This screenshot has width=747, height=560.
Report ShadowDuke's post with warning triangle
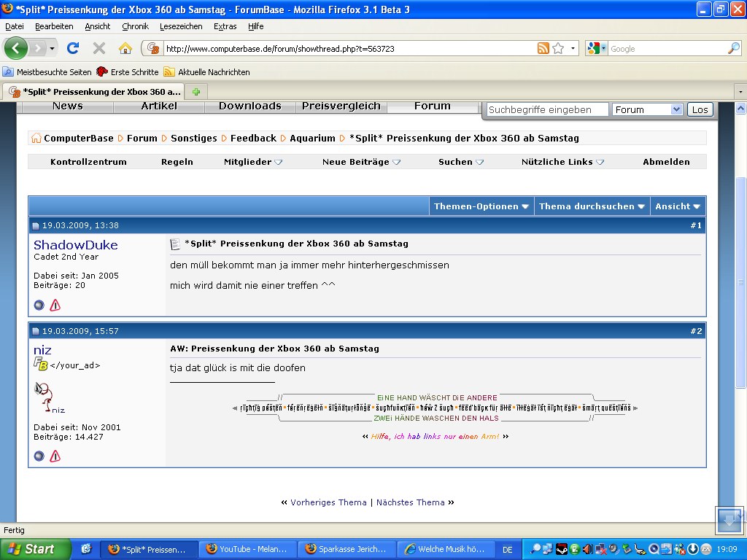55,306
